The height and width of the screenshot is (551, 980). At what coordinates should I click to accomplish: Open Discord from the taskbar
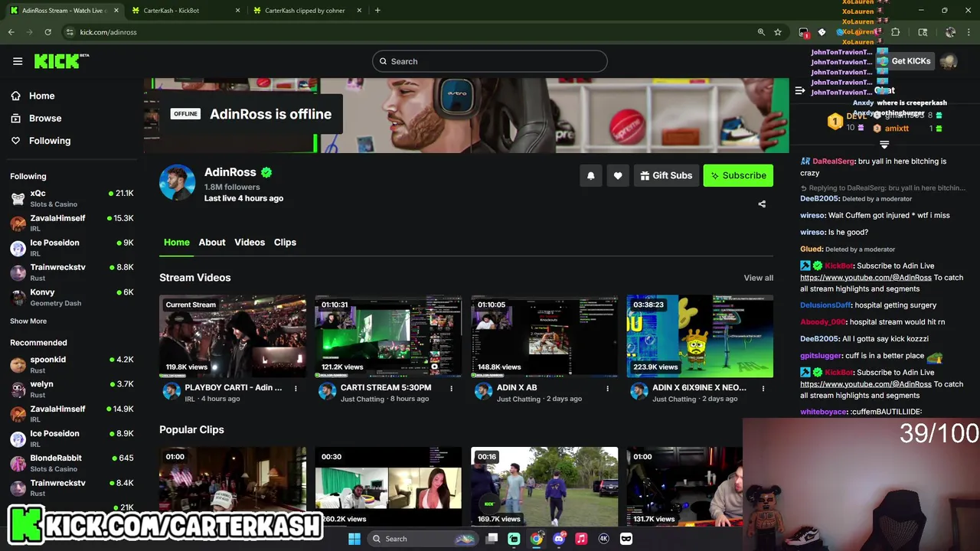tap(559, 539)
